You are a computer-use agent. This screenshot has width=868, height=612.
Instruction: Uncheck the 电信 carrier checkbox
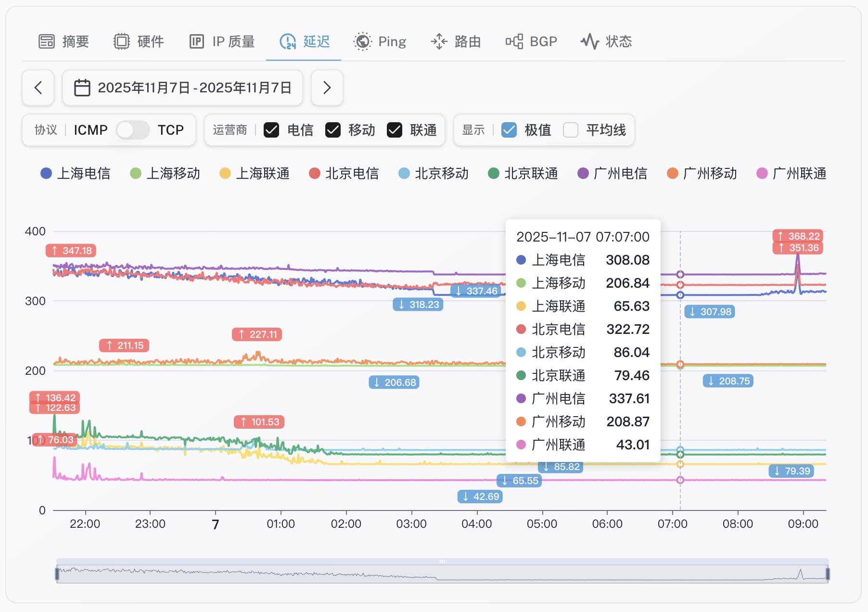coord(271,130)
